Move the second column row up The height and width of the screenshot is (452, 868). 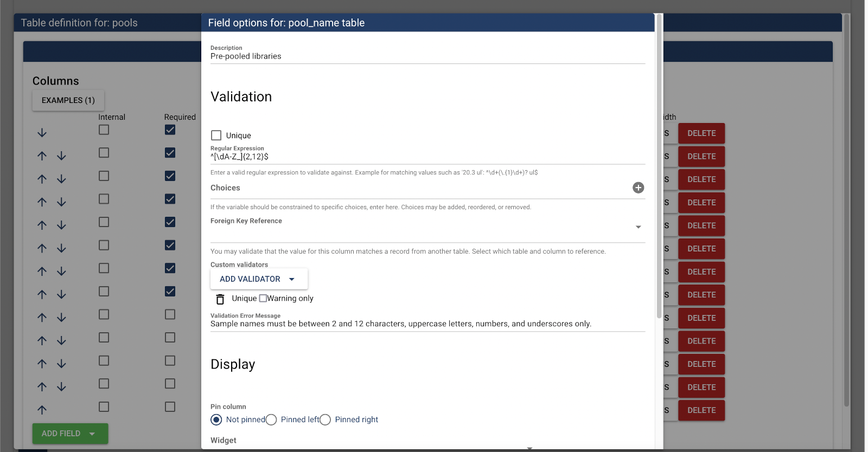42,156
